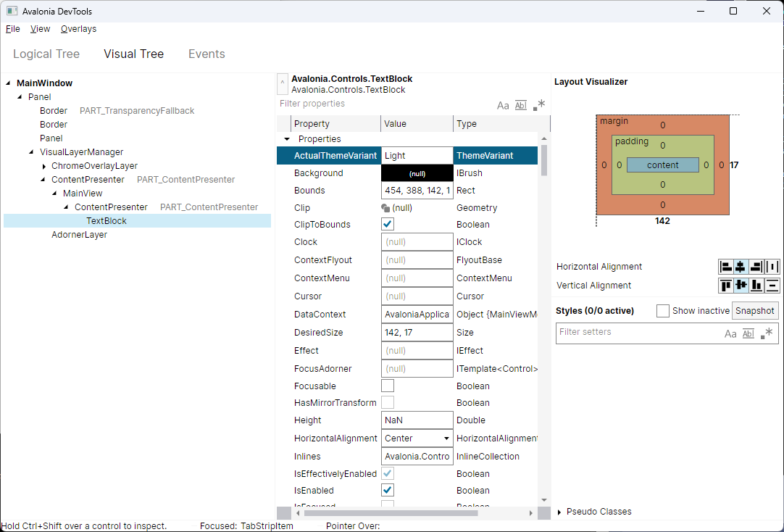
Task: Click the caret button beside Avalonia.Controls.TextBlock header
Action: point(283,84)
